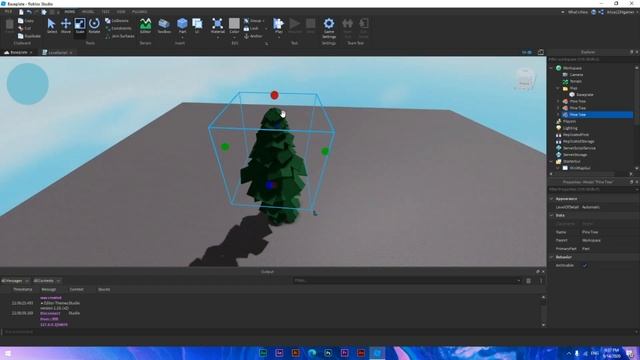This screenshot has width=640, height=360.
Task: Open the Color dropdown arrow
Action: pos(234,38)
